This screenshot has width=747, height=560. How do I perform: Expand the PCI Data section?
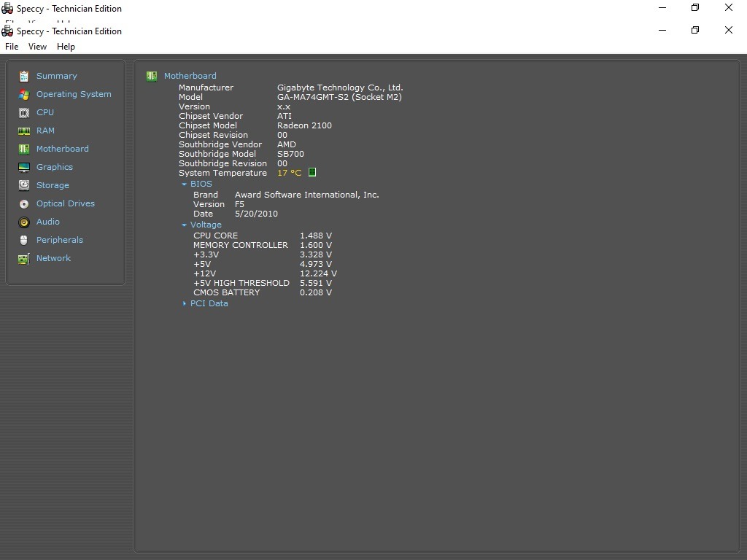(185, 303)
